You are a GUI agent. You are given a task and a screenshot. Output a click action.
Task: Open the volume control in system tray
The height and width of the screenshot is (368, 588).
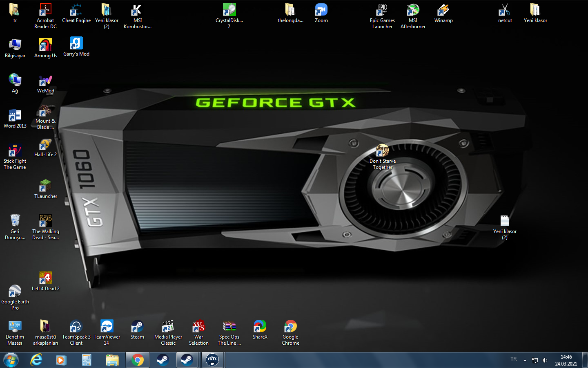[x=545, y=360]
